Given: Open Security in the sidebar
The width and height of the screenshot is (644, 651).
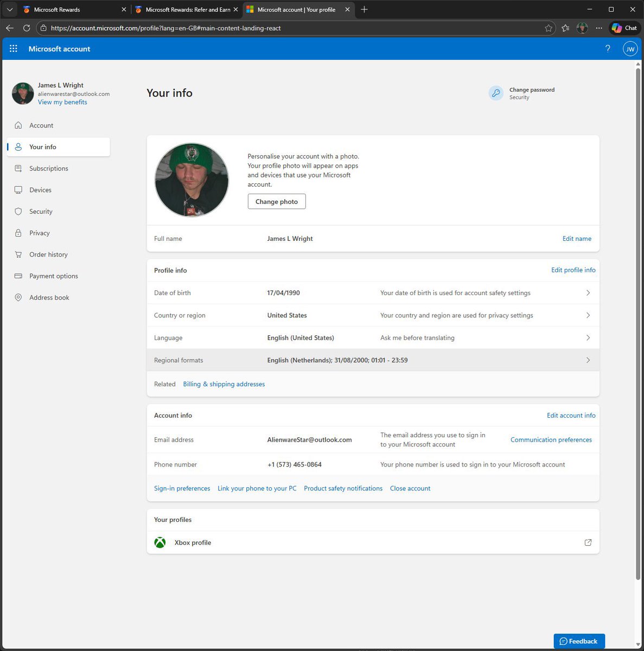Looking at the screenshot, I should point(59,212).
